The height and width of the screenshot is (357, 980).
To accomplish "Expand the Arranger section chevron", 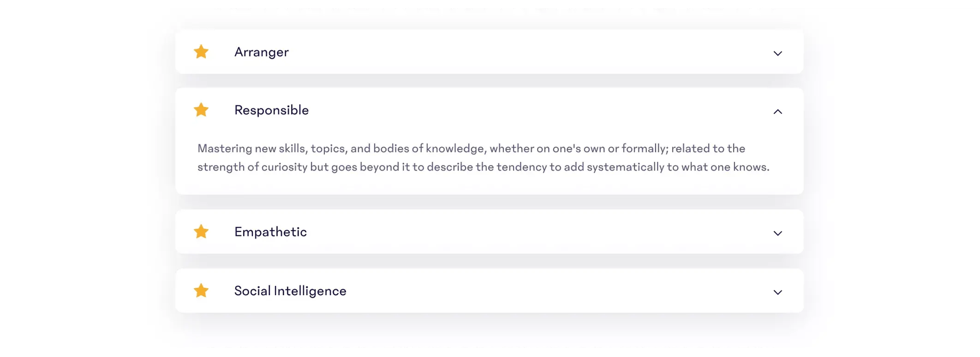I will [778, 53].
